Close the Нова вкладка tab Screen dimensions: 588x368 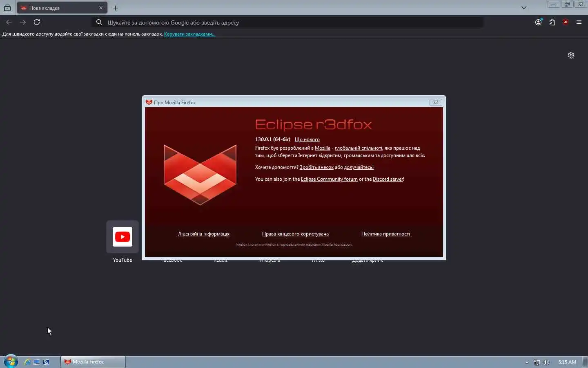(x=101, y=8)
